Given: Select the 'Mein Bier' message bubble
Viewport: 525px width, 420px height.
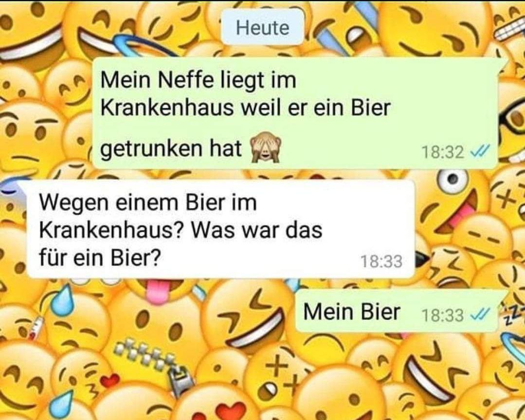Looking at the screenshot, I should pos(397,311).
